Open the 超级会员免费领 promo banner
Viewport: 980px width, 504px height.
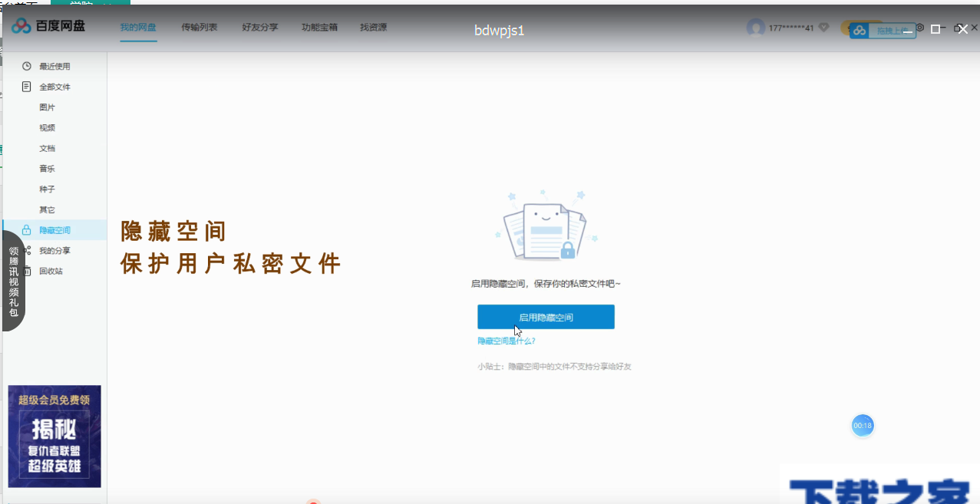point(54,436)
